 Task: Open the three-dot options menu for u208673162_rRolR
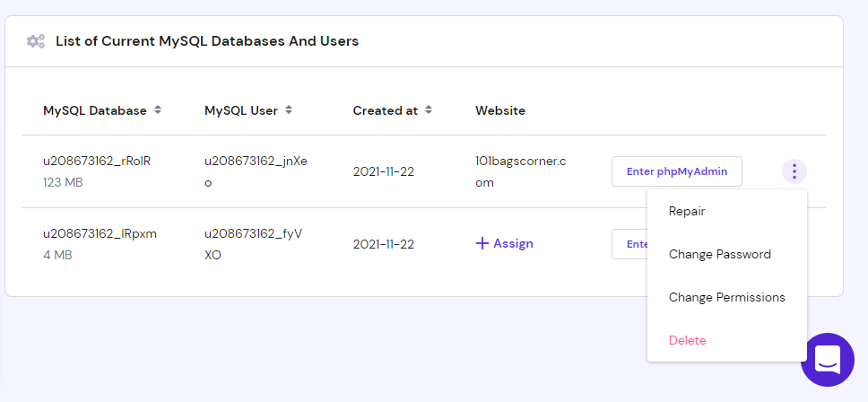pos(794,171)
